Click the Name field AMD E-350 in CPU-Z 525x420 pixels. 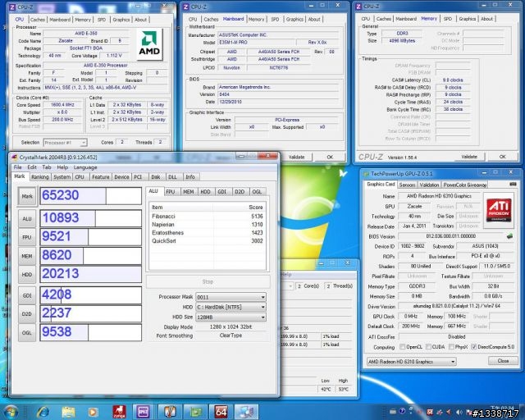pos(86,33)
